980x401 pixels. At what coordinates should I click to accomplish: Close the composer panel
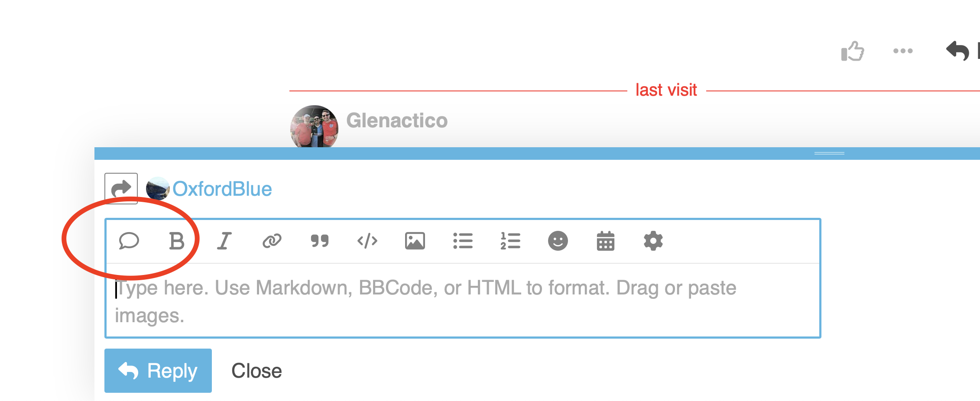point(256,371)
